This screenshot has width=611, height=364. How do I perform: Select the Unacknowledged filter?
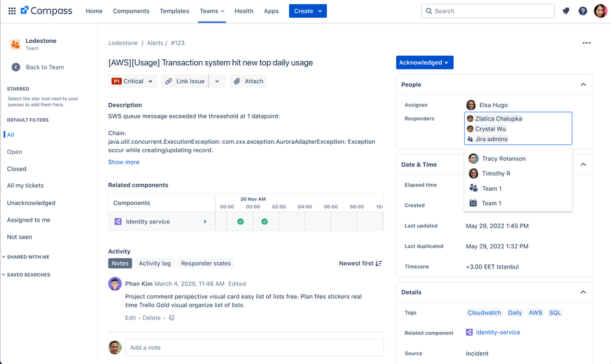pos(31,203)
